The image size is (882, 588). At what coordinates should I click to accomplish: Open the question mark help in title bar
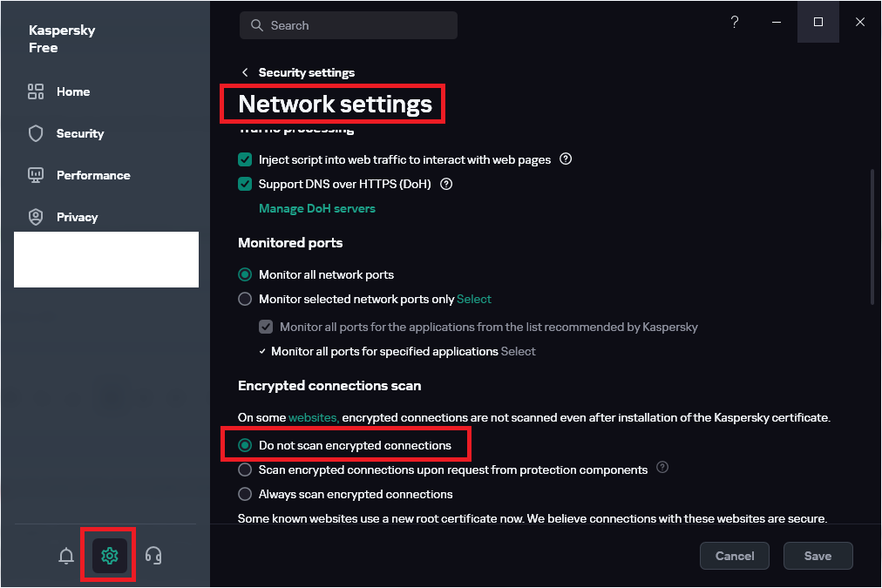click(x=734, y=22)
